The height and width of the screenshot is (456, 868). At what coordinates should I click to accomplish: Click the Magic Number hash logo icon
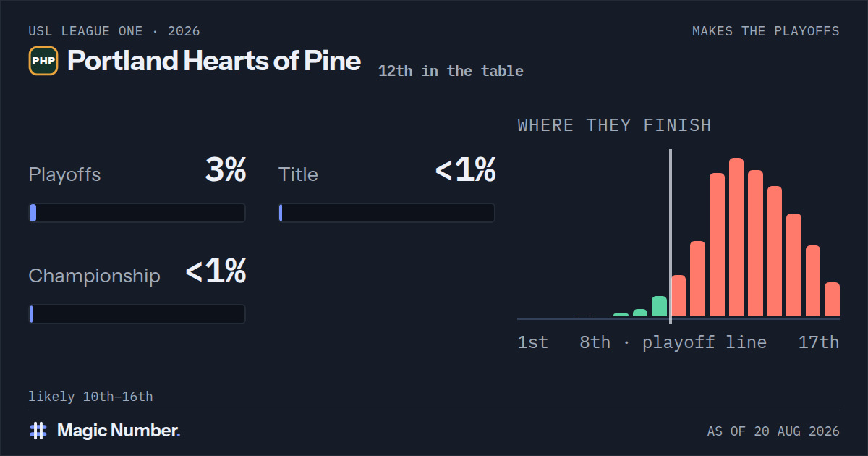(x=38, y=431)
